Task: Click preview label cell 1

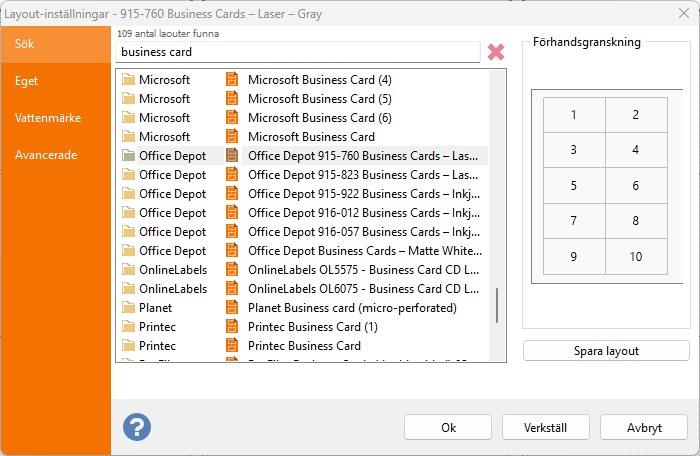Action: coord(574,115)
